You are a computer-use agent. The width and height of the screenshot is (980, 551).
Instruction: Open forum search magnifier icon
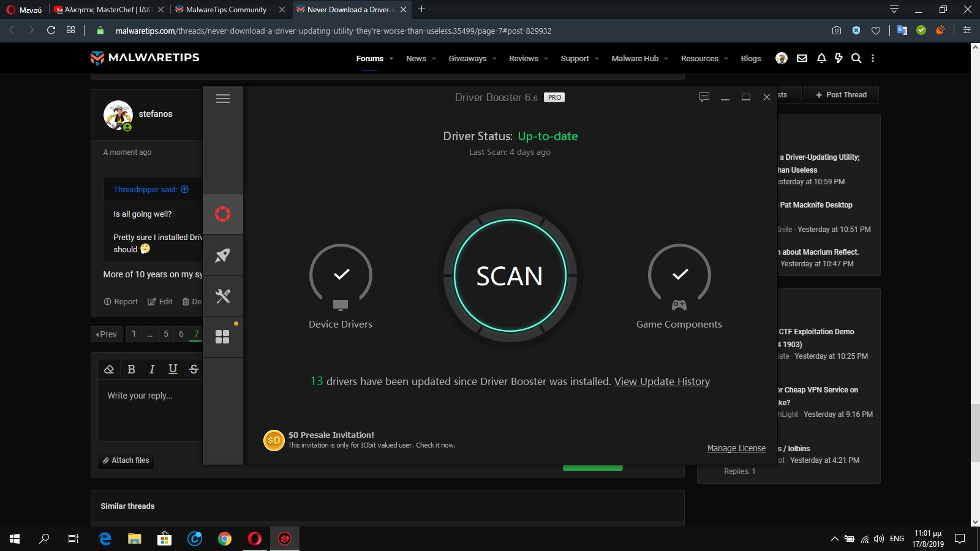(856, 58)
